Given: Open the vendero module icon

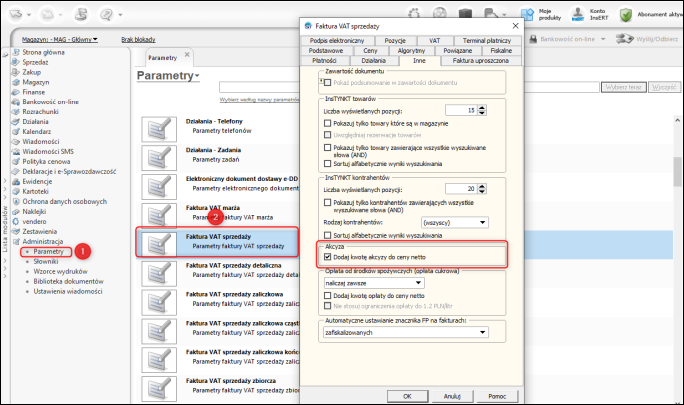Looking at the screenshot, I should pyautogui.click(x=16, y=221).
